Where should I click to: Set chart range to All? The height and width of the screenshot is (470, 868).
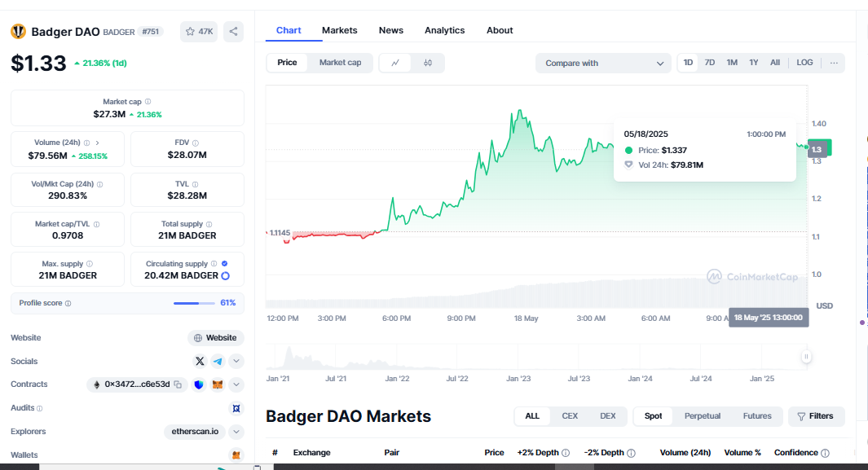(775, 63)
